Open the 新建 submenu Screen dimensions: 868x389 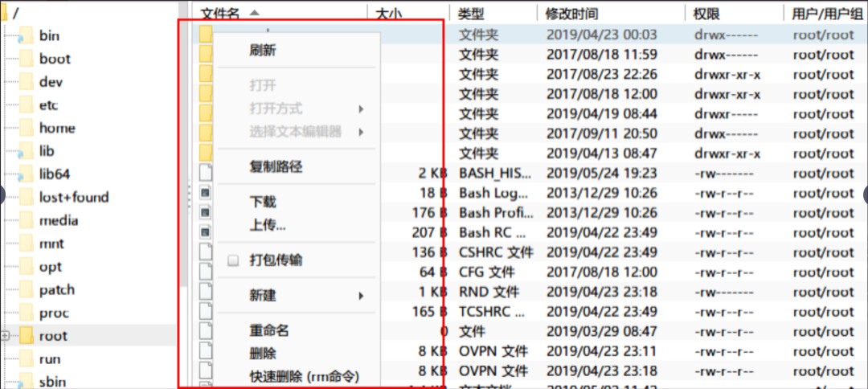(x=298, y=296)
